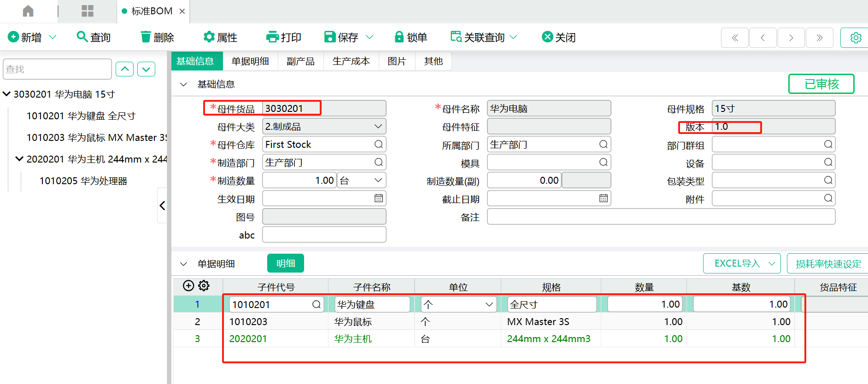
Task: Search 模具 with lookup icon
Action: point(604,162)
